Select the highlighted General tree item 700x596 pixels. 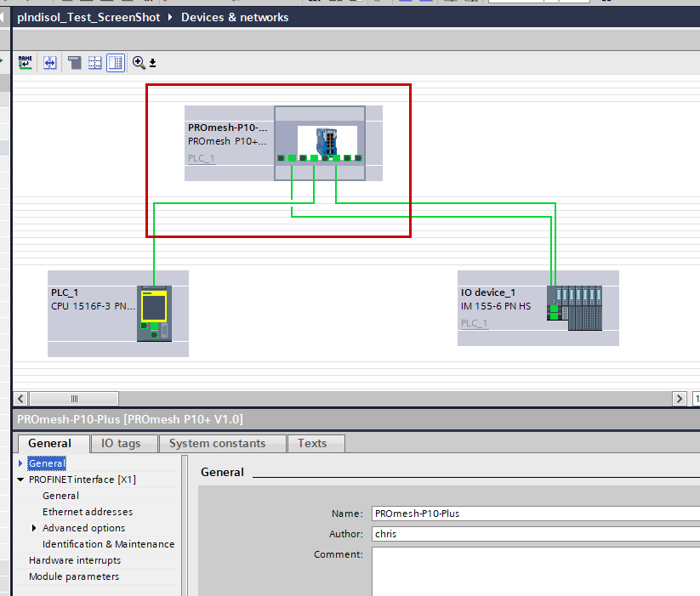47,463
